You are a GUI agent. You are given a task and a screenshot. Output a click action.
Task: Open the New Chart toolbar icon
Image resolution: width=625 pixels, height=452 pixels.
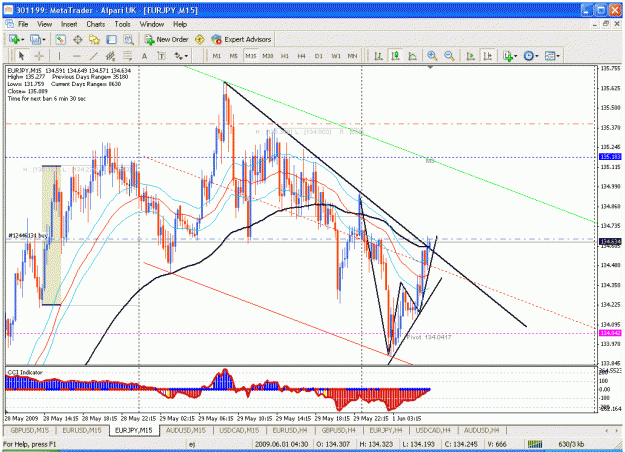click(x=14, y=39)
